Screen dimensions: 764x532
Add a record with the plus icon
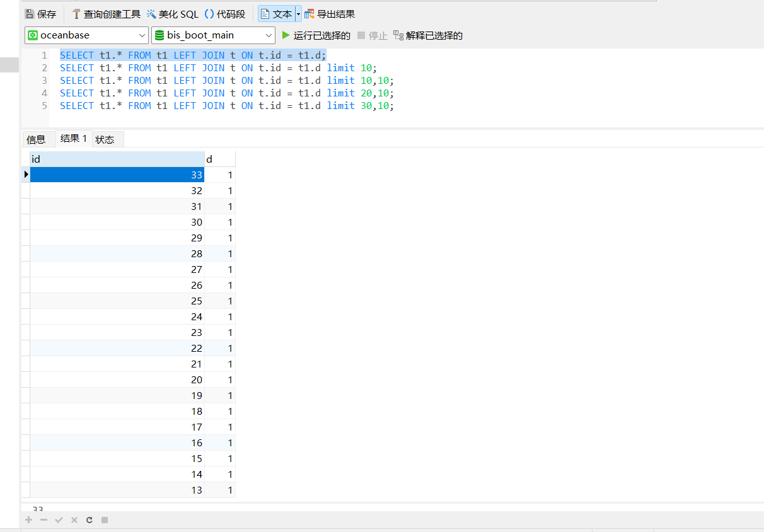[x=28, y=520]
